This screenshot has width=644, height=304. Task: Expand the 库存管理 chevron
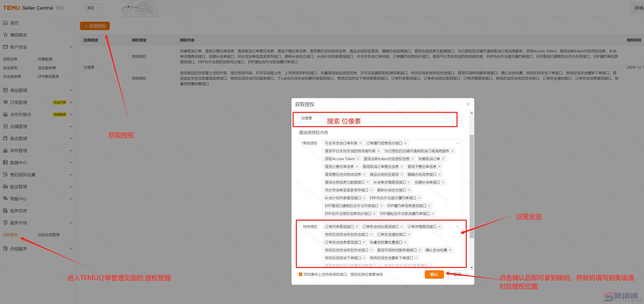tap(71, 150)
